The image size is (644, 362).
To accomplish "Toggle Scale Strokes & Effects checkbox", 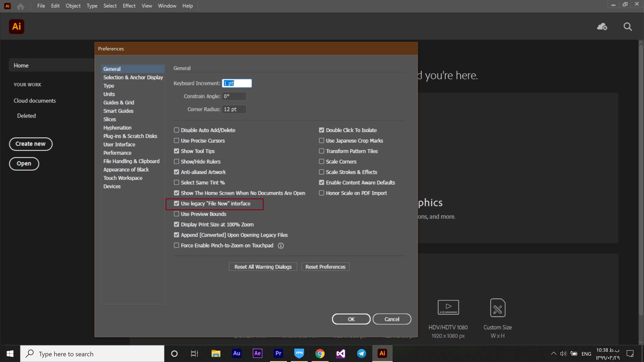I will tap(321, 172).
